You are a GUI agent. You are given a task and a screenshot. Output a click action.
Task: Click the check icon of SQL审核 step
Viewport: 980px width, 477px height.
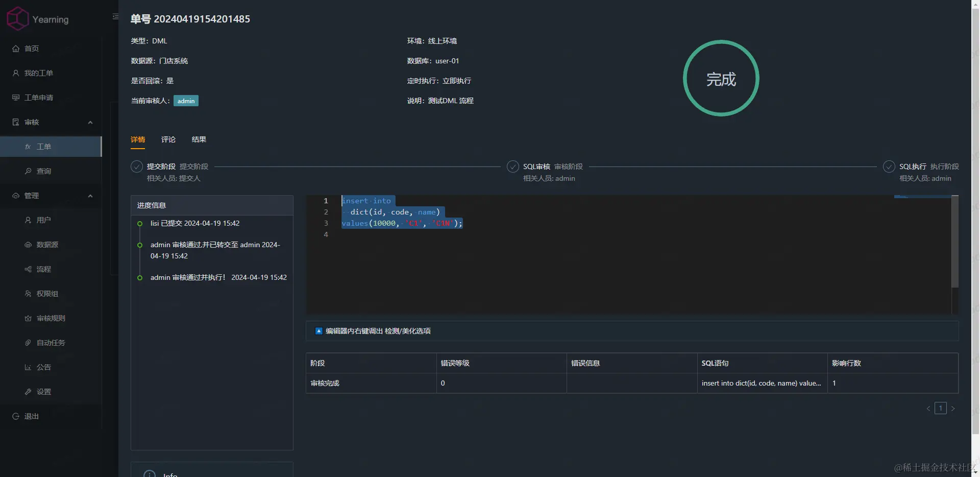coord(513,166)
